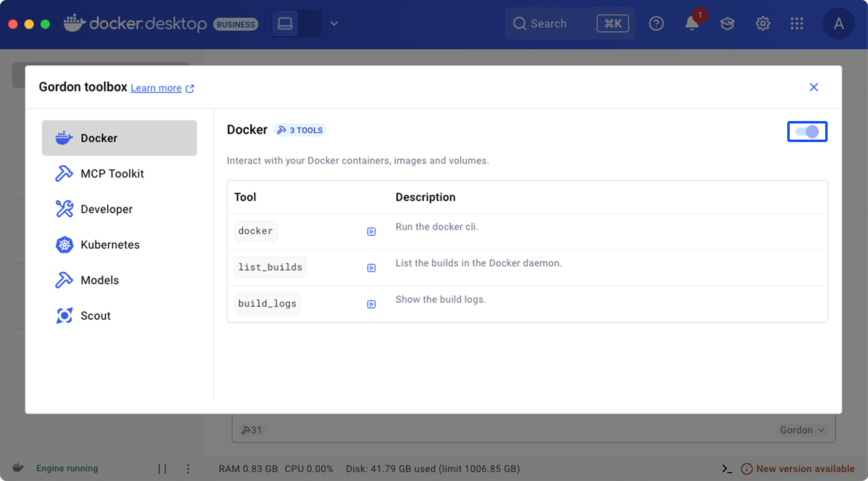Open the Scout toolbox section
The width and height of the screenshot is (868, 481).
point(95,316)
